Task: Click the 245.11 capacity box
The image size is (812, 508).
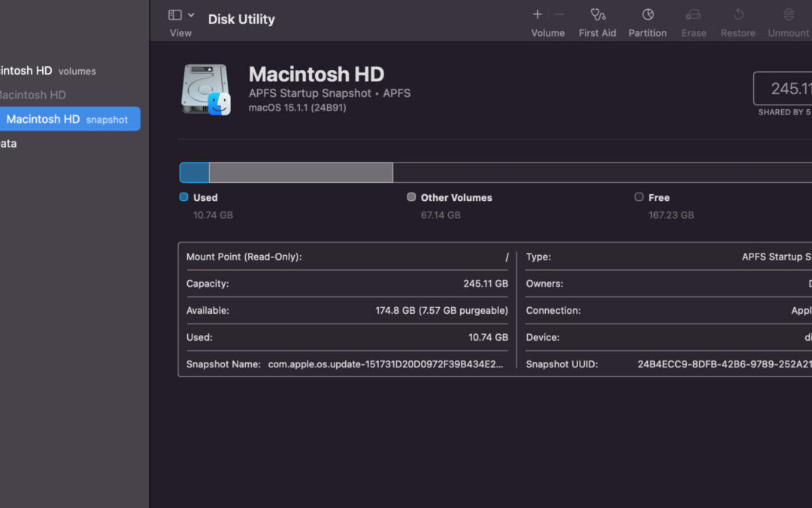Action: pyautogui.click(x=783, y=89)
